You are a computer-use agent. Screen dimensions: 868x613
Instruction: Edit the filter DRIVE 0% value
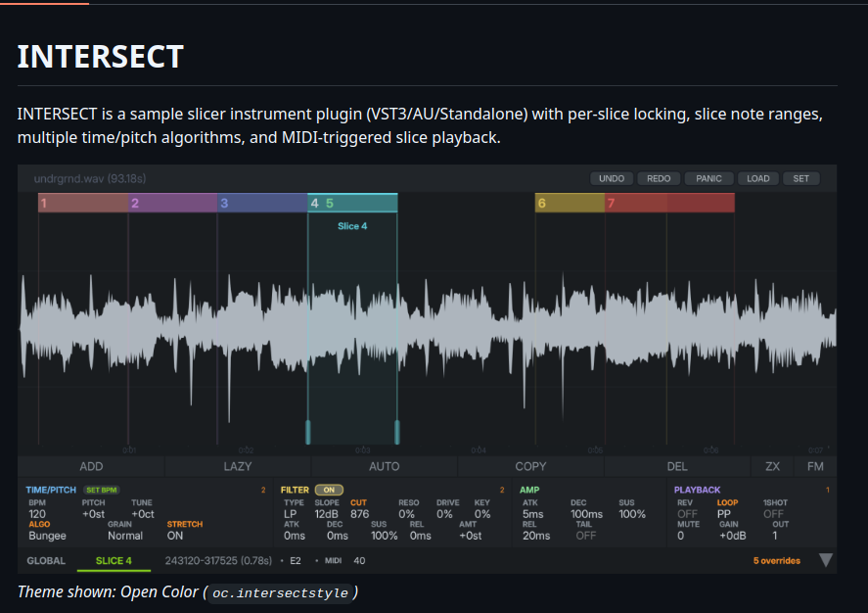pyautogui.click(x=444, y=514)
